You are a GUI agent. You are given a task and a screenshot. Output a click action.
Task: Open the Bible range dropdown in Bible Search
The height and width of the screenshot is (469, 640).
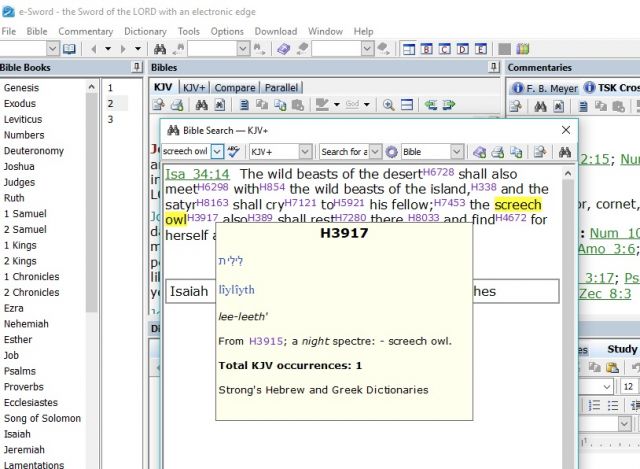(x=457, y=152)
